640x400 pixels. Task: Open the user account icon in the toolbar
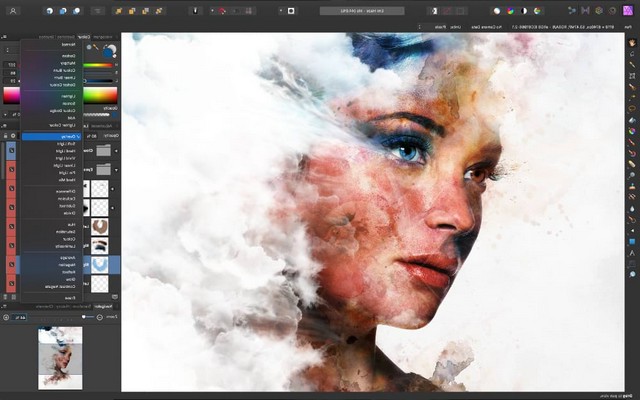pos(13,11)
